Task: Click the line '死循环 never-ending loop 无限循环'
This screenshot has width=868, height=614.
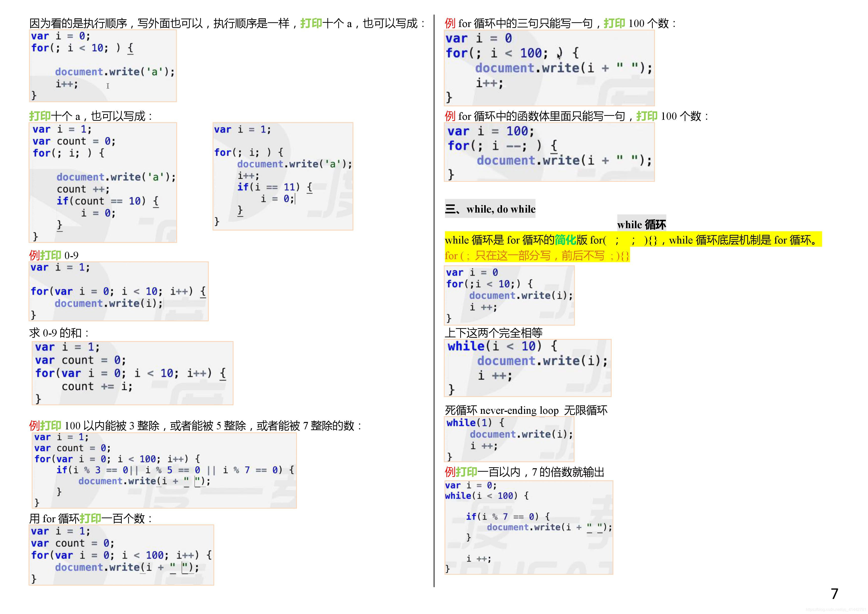Action: (526, 410)
